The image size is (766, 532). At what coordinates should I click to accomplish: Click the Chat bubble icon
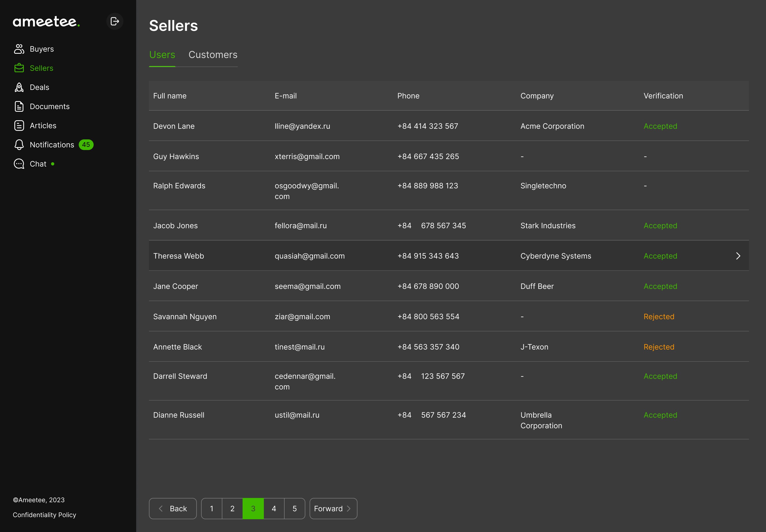(x=19, y=164)
